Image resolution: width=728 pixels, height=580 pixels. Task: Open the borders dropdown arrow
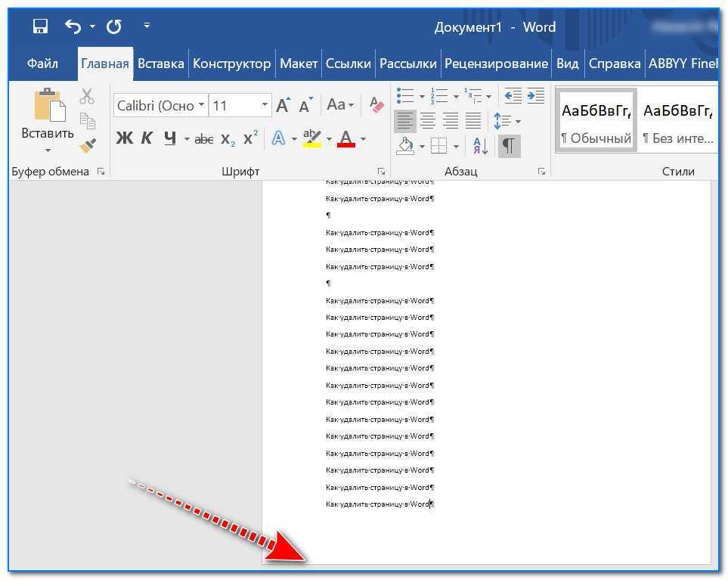456,147
